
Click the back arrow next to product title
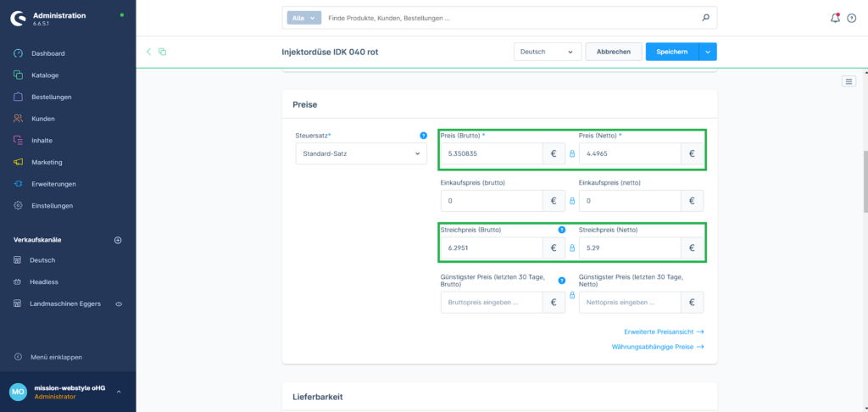[149, 52]
